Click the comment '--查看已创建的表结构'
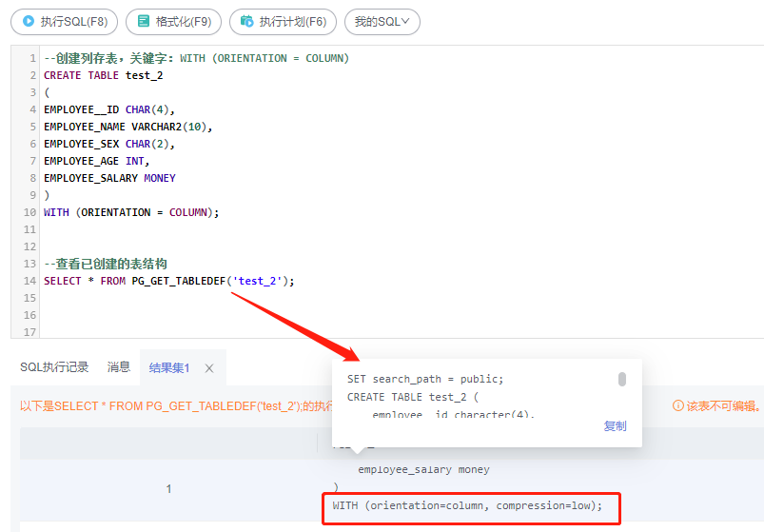Viewport: 764px width, 532px height. [x=106, y=264]
